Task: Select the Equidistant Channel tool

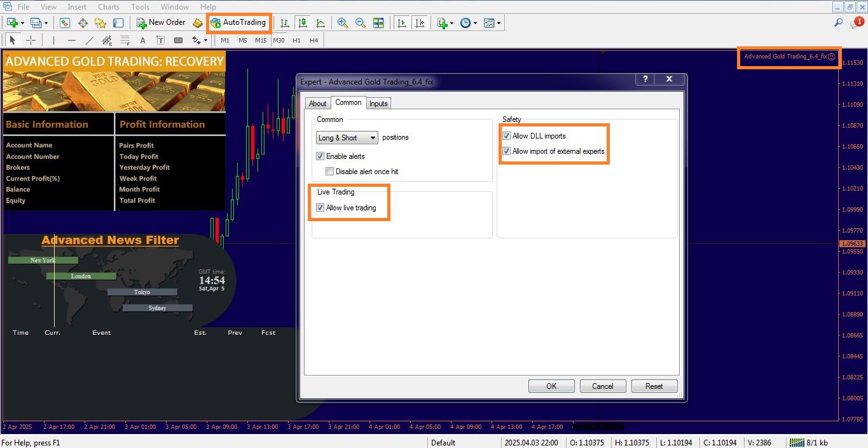Action: coord(107,40)
